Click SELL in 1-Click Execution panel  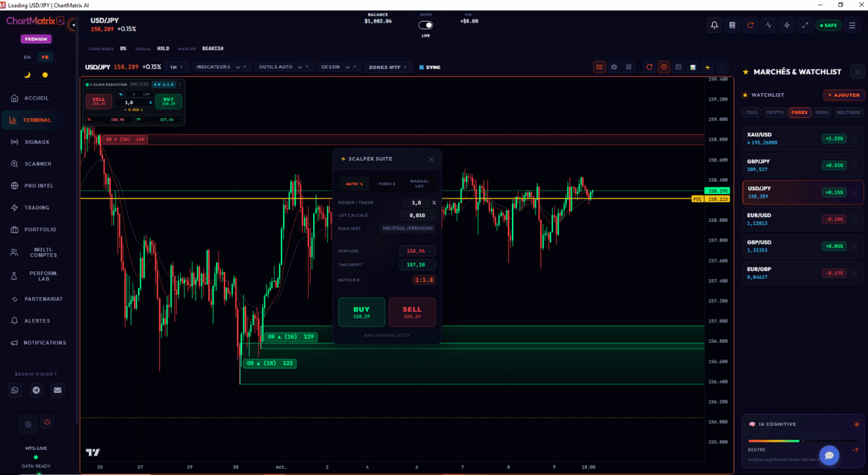coord(99,102)
